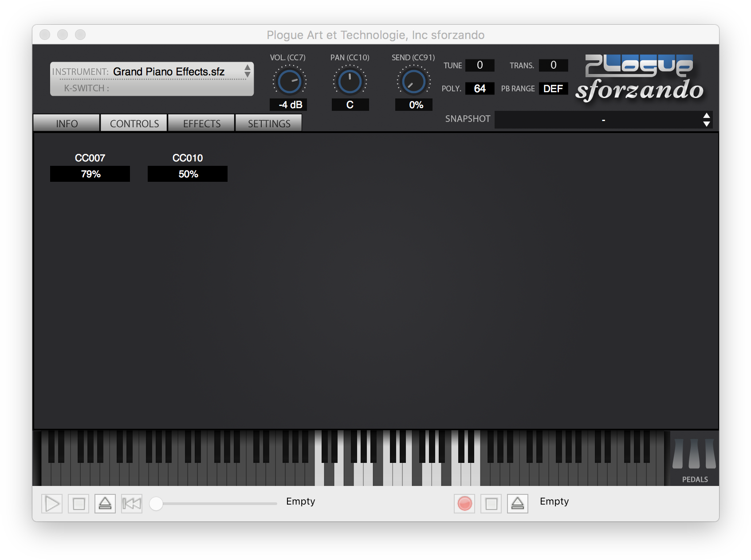Click Grand Piano Effects.sfz instrument name

click(169, 72)
